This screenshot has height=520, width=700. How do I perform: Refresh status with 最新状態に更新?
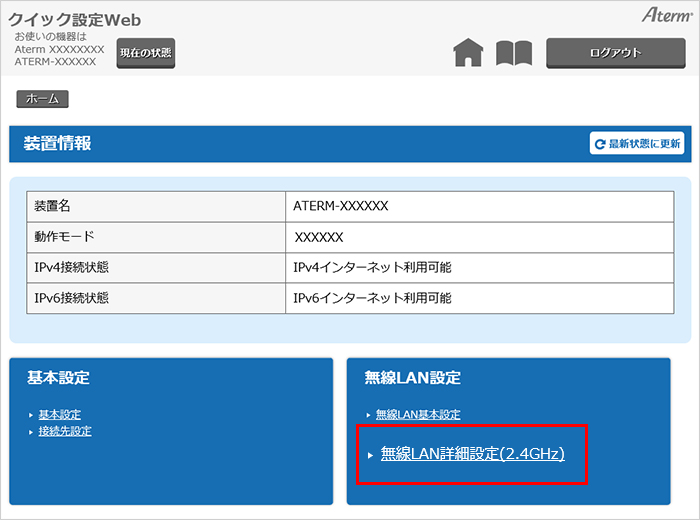tap(637, 144)
